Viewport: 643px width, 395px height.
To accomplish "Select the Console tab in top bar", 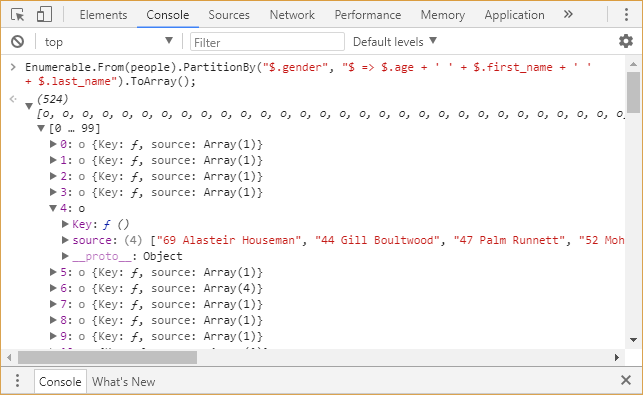I will (x=168, y=15).
